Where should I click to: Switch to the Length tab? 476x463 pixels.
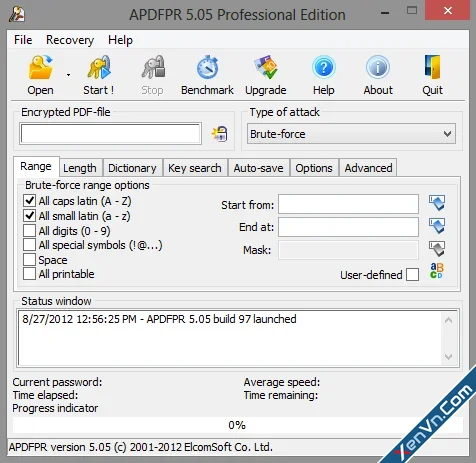click(x=80, y=168)
